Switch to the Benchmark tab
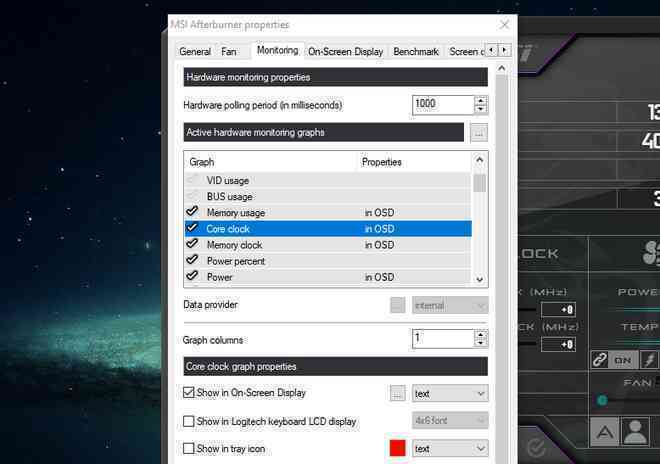This screenshot has height=464, width=660. tap(416, 52)
